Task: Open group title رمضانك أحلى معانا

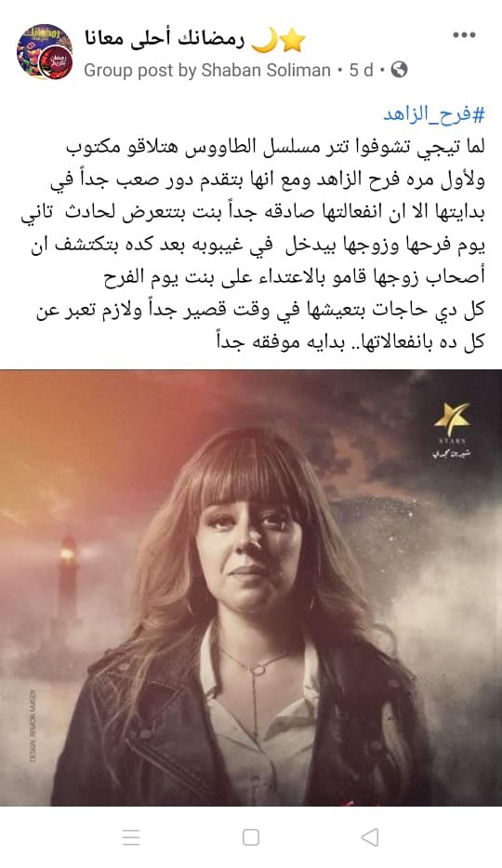Action: 164,39
